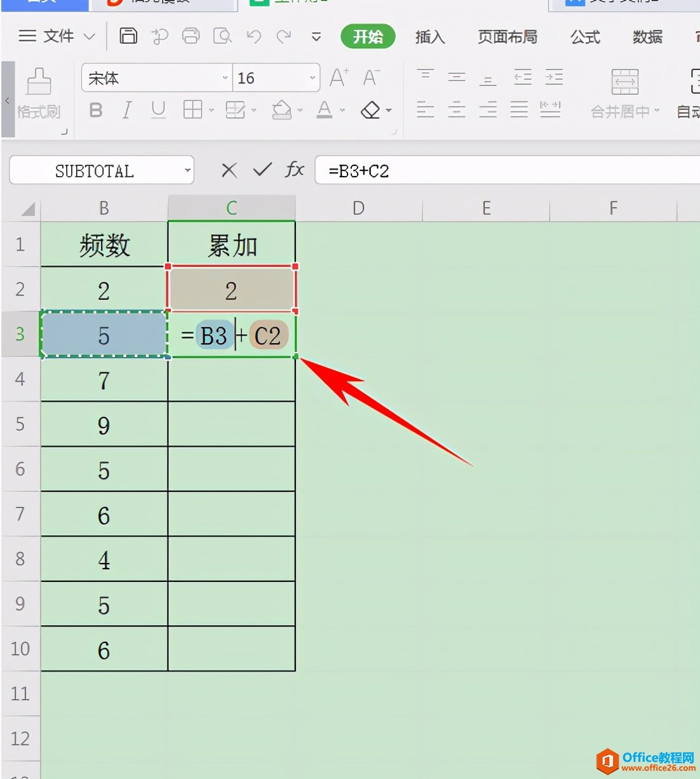Undo the last action
This screenshot has width=700, height=779.
[254, 36]
